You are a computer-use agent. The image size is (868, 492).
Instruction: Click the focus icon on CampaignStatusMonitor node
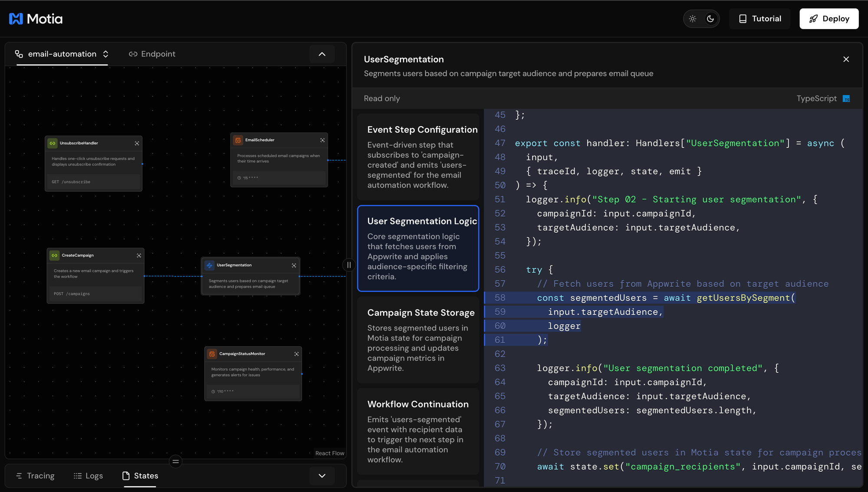296,354
